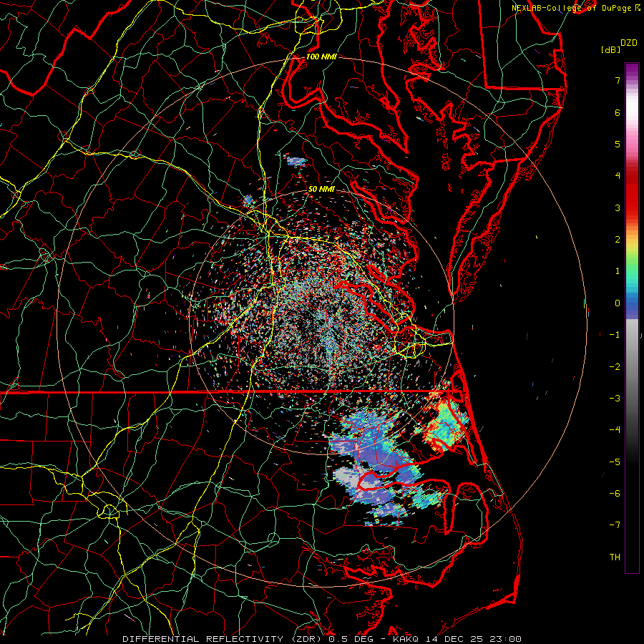Click the ZDR color scale bar

coord(632,318)
